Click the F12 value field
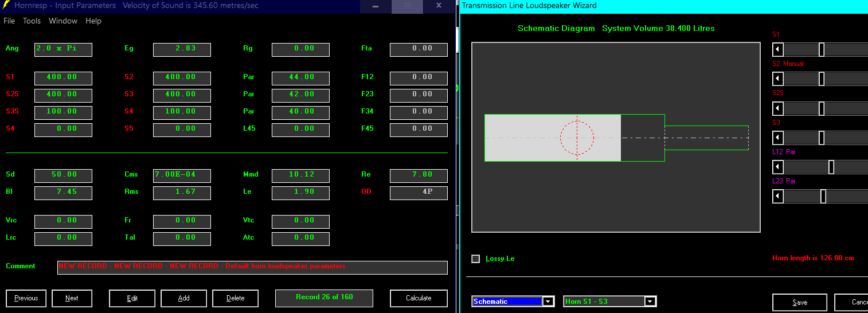 pos(419,78)
